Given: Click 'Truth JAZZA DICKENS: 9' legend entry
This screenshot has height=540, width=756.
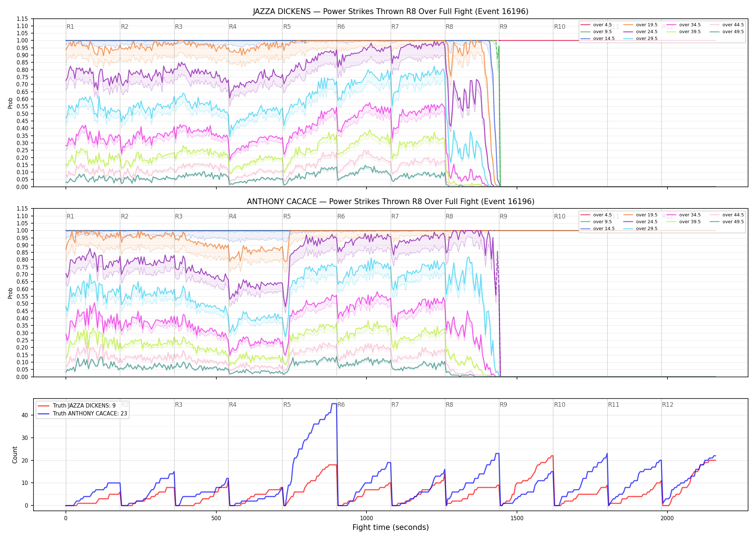Looking at the screenshot, I should coord(77,405).
